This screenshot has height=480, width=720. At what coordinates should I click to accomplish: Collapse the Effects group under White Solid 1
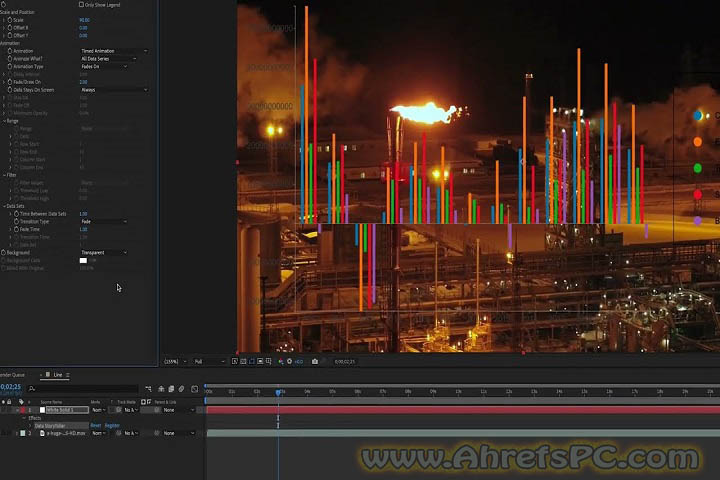24,418
